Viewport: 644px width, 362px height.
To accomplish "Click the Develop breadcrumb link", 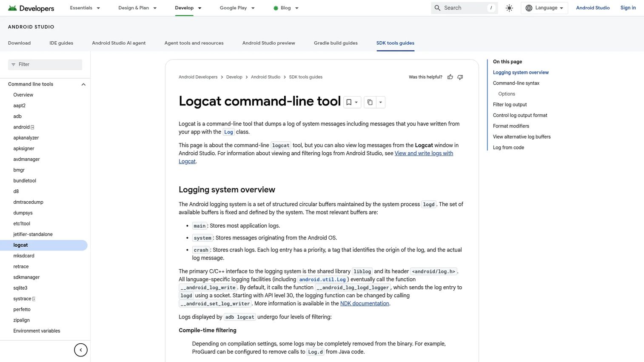I will coord(234,77).
